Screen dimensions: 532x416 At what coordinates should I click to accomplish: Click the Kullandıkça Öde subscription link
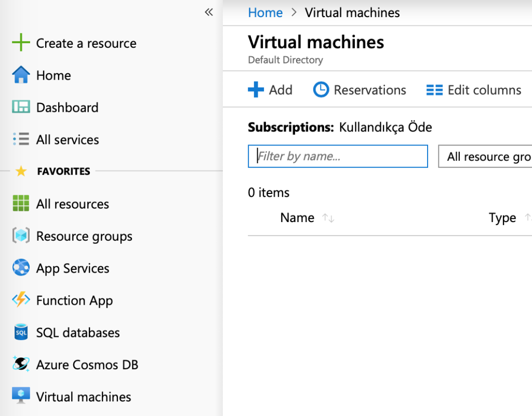[385, 127]
